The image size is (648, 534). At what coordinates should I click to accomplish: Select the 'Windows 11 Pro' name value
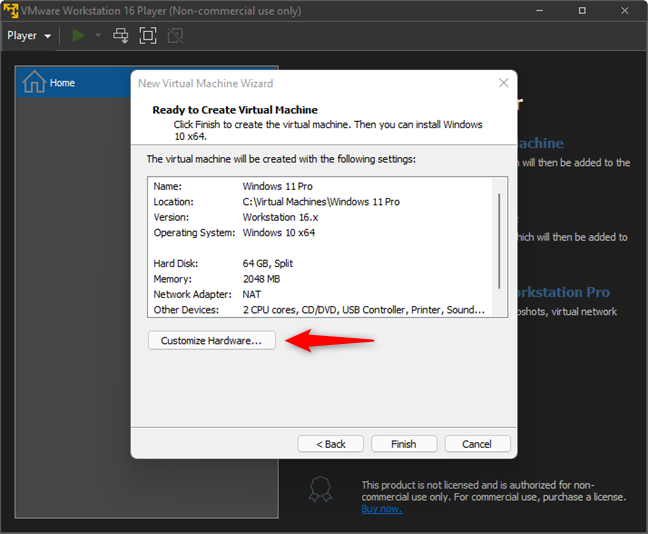277,186
